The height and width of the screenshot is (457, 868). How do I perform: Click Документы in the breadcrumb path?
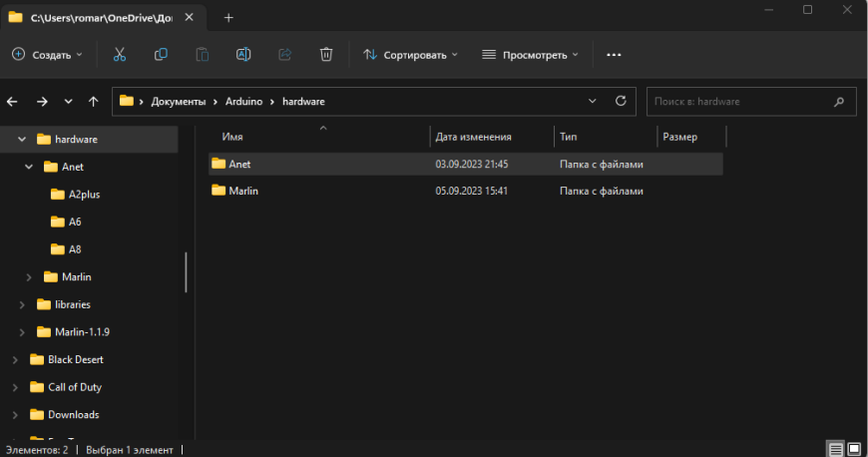179,101
